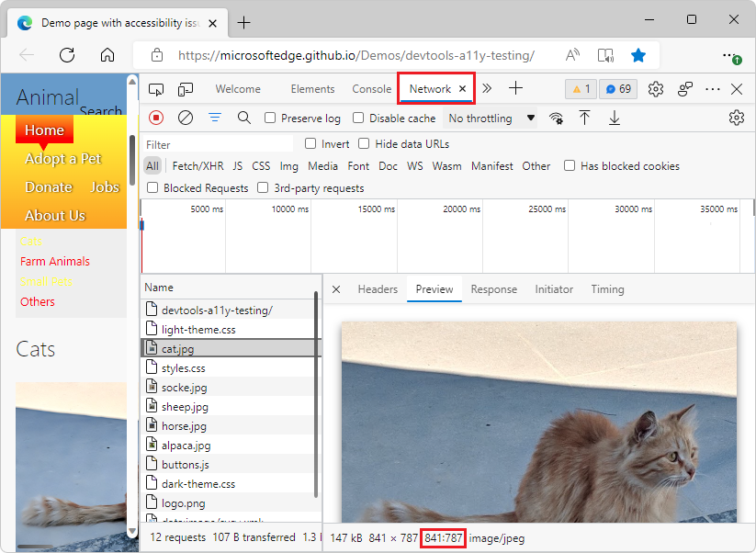The height and width of the screenshot is (553, 756).
Task: Clear the network log
Action: coord(184,118)
